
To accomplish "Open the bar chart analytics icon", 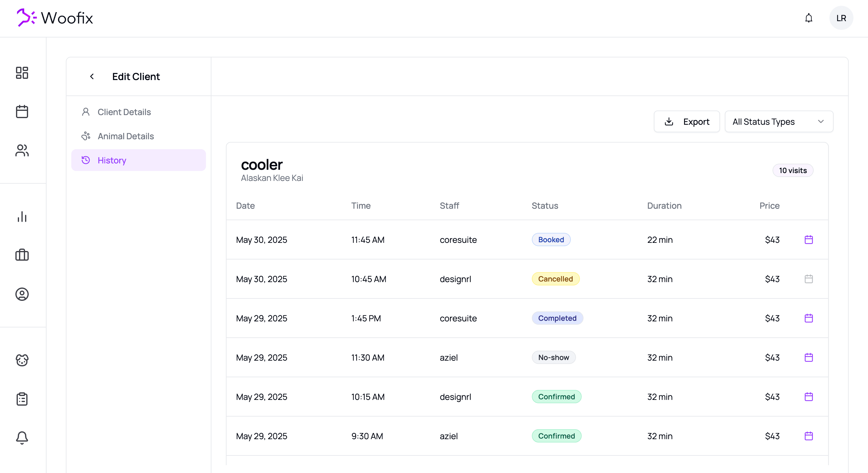I will [x=22, y=217].
